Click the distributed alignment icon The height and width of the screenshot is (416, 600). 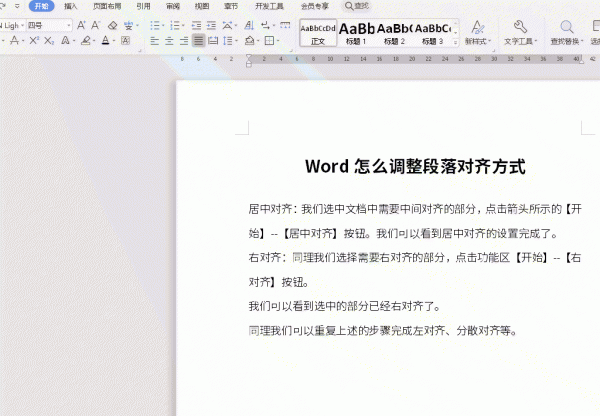[x=213, y=41]
